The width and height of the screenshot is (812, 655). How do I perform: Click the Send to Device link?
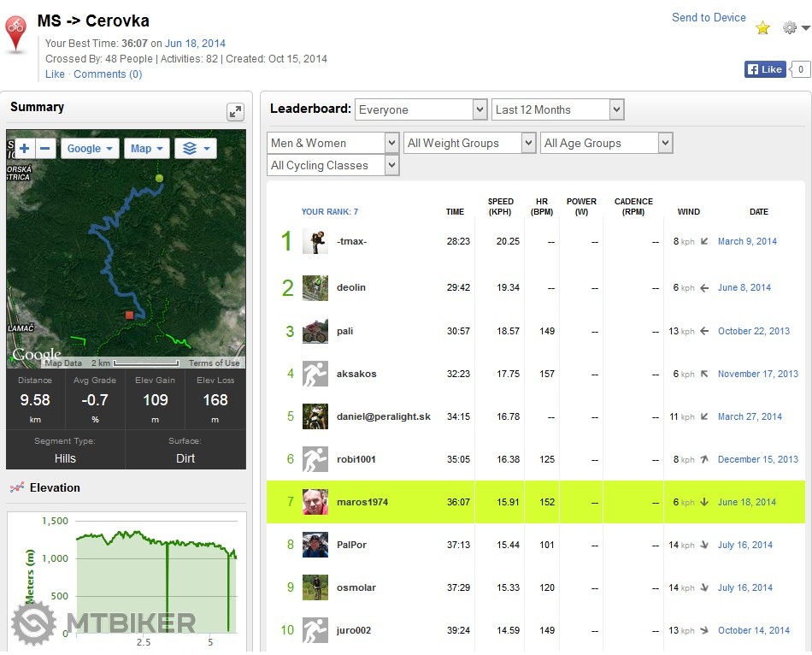709,17
